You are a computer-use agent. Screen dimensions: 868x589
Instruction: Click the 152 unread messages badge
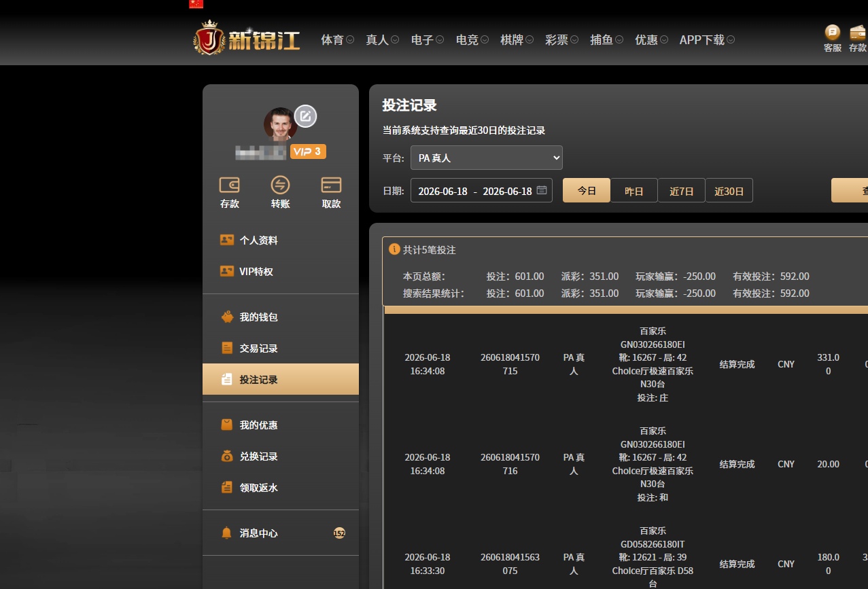point(339,533)
